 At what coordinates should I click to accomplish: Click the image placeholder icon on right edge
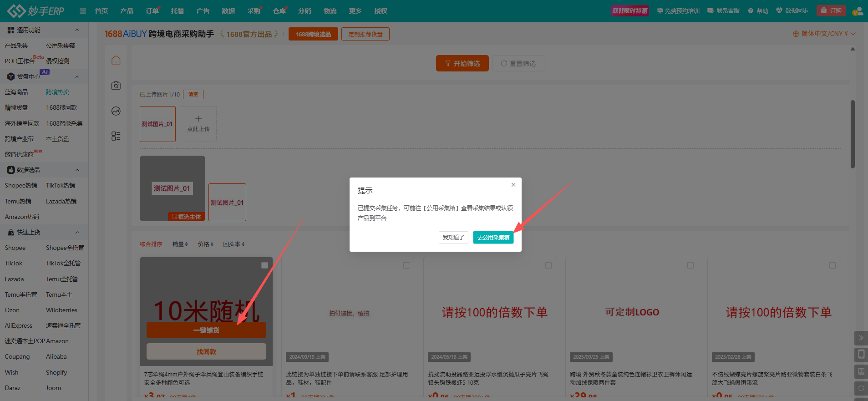click(x=861, y=371)
